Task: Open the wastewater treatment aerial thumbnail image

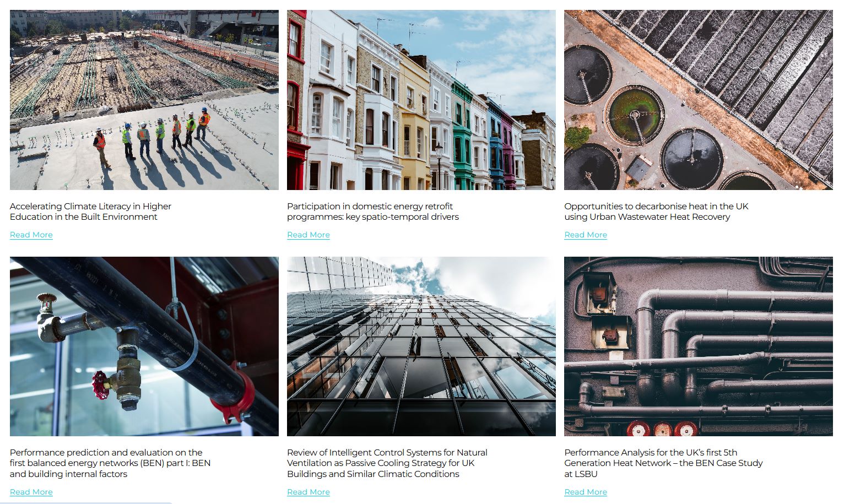Action: [699, 100]
